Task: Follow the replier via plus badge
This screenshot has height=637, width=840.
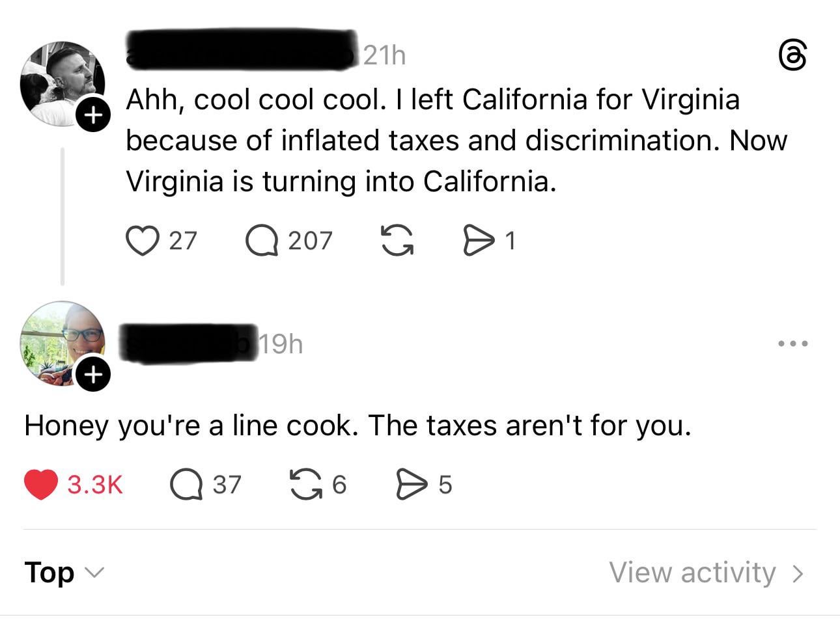Action: point(94,375)
